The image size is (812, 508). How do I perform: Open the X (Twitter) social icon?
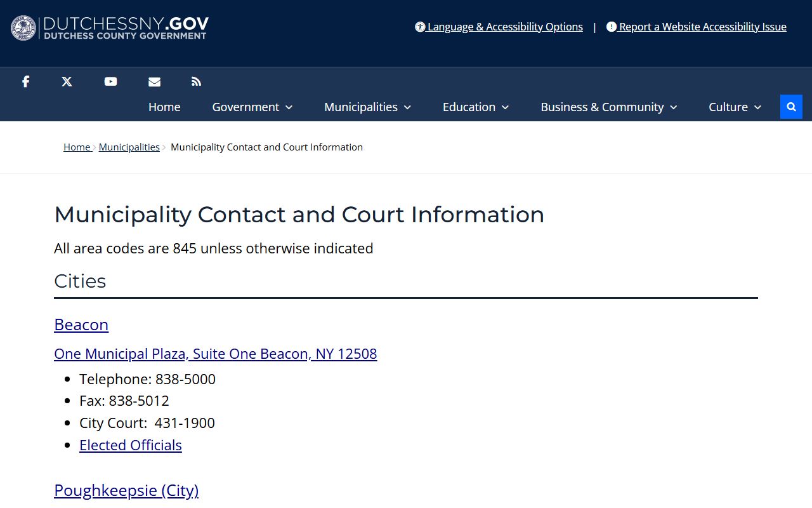pos(67,81)
